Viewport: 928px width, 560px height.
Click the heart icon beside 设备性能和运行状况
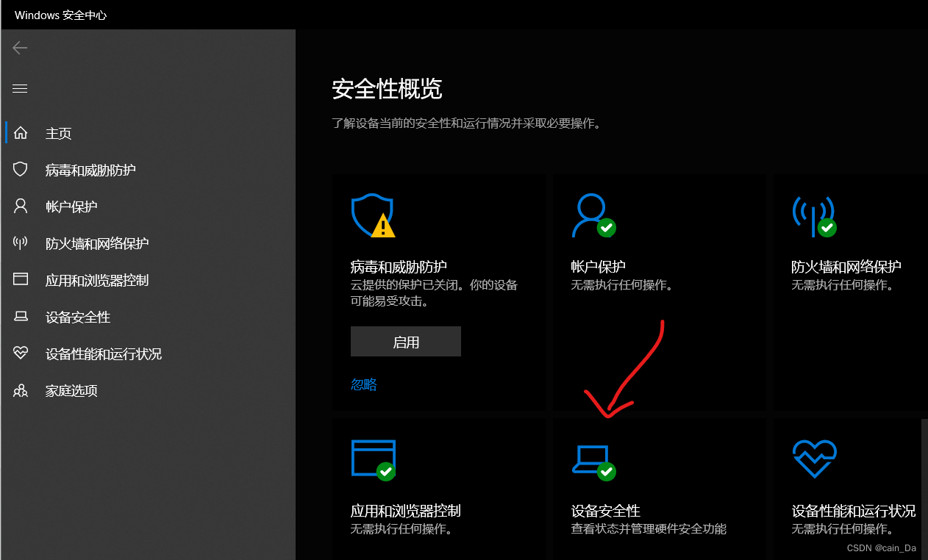coord(21,353)
